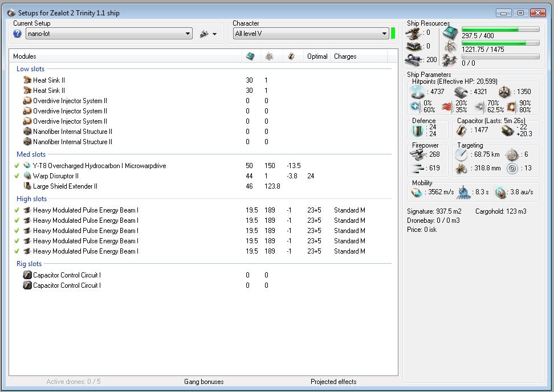The width and height of the screenshot is (554, 392).
Task: Click the armor hitpoints icon
Action: click(x=461, y=92)
